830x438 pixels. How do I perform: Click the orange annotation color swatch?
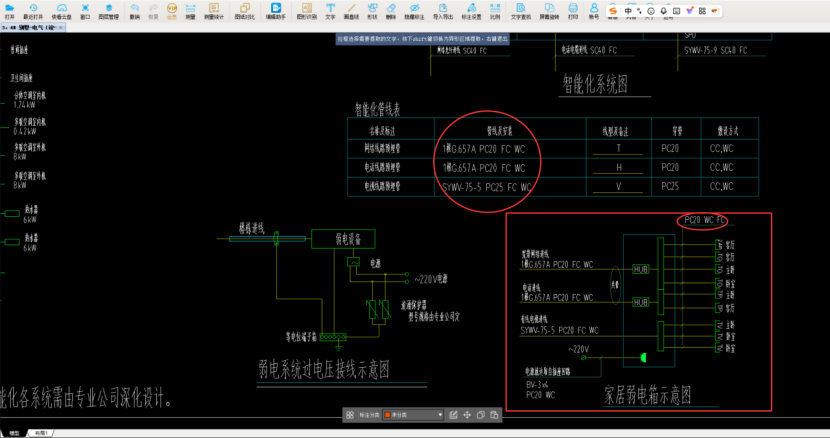click(387, 414)
